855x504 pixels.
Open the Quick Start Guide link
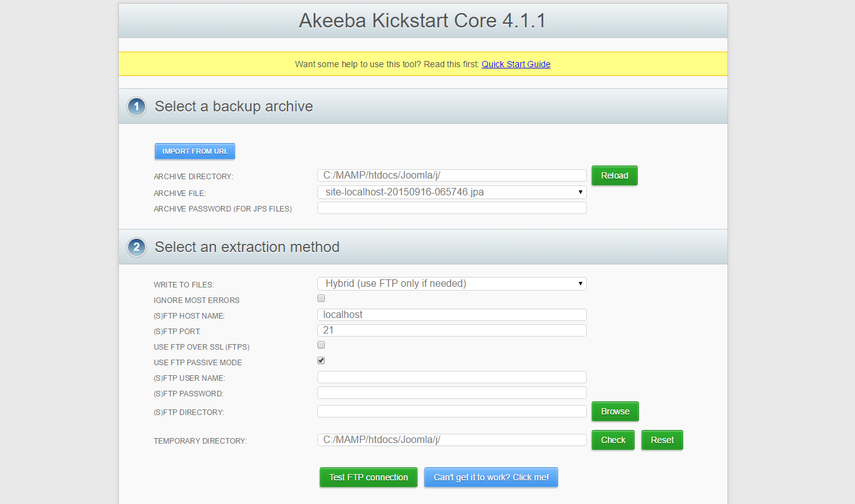tap(516, 64)
